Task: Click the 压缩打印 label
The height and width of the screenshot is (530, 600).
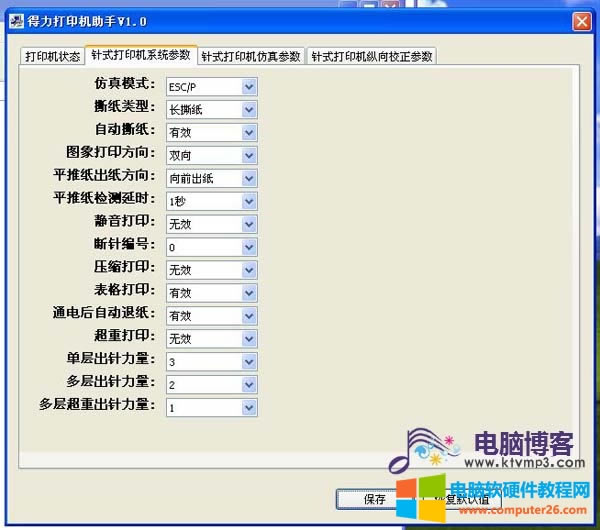Action: (x=125, y=266)
